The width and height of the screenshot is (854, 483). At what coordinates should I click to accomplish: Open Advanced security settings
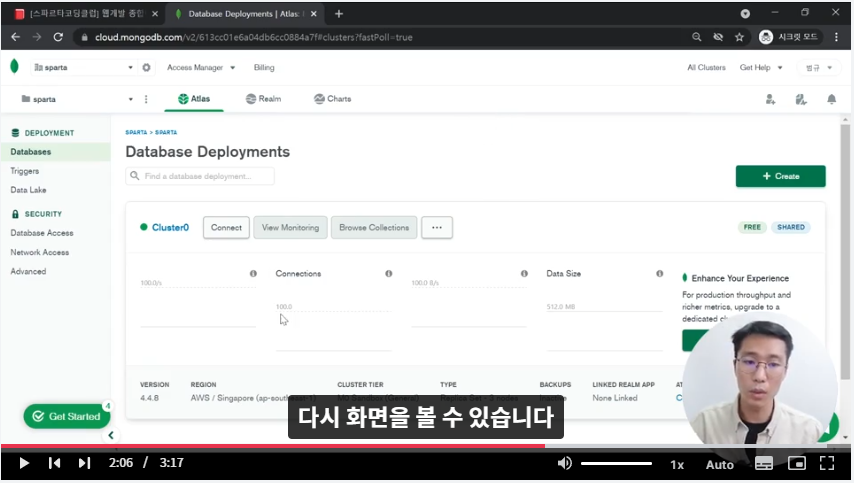click(x=28, y=271)
